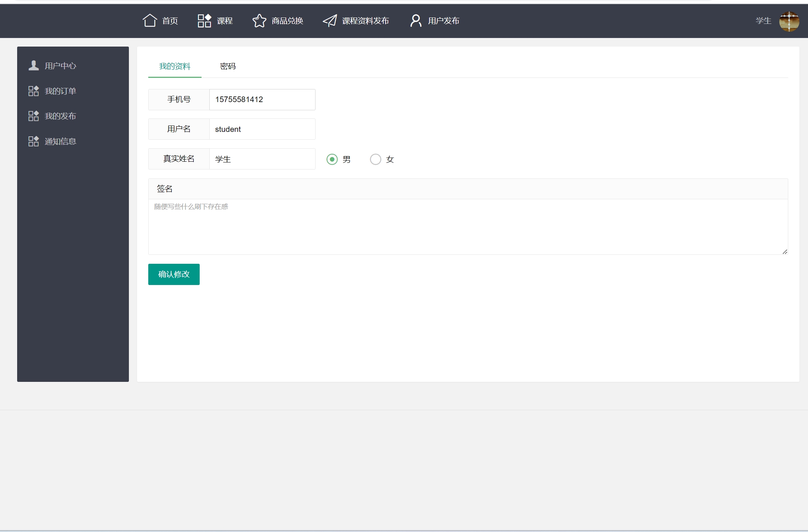
Task: Click the 学生 username link in header
Action: [763, 21]
